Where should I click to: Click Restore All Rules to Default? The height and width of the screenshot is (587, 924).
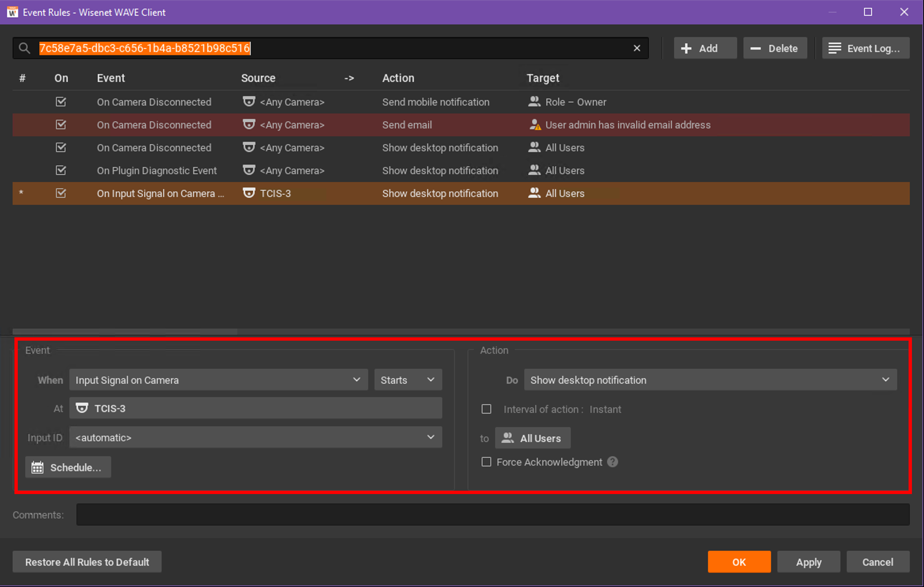(87, 562)
